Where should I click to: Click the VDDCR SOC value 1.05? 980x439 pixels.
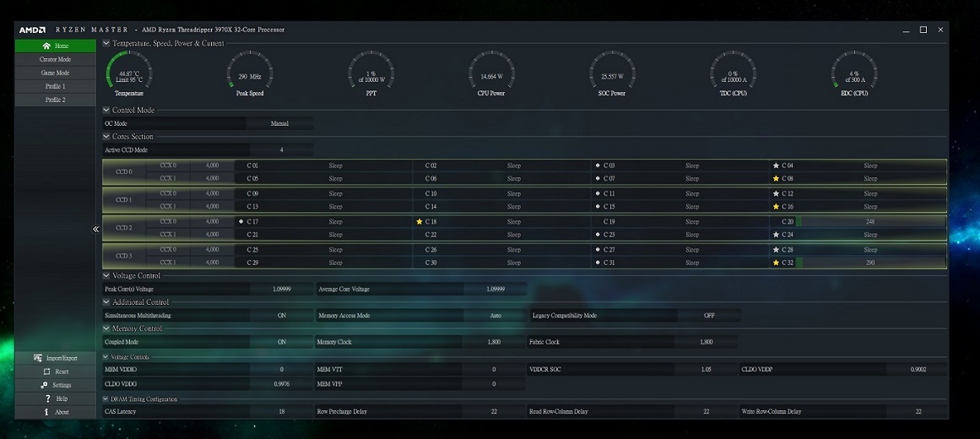coord(707,370)
